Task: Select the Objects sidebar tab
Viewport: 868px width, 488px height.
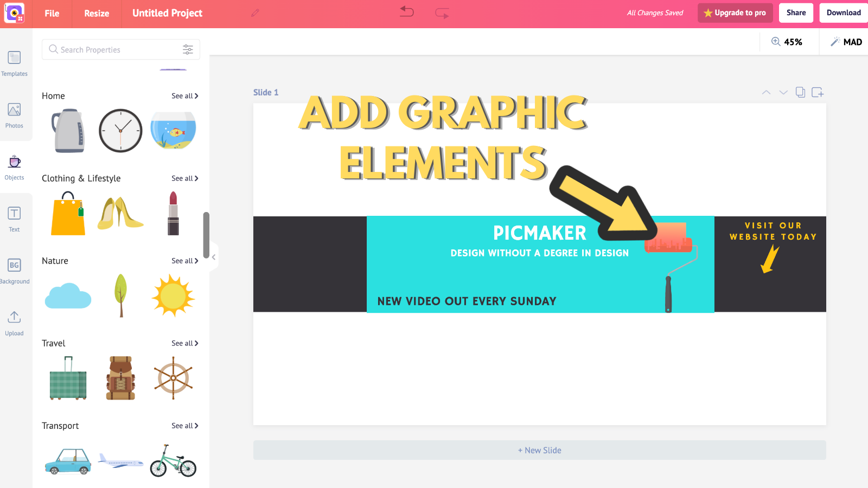Action: coord(14,168)
